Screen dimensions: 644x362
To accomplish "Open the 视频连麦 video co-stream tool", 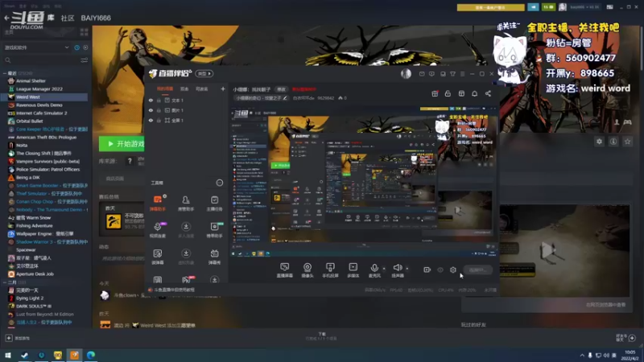I will (158, 230).
